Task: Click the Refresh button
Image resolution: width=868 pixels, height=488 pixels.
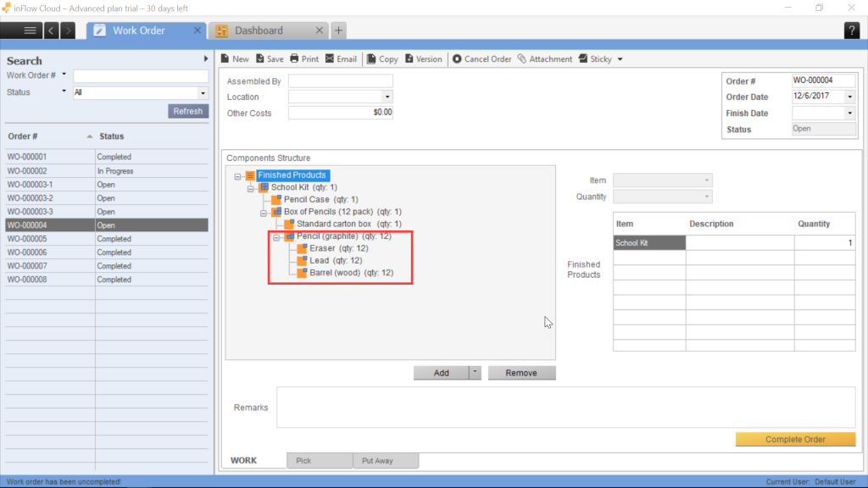Action: pos(188,111)
